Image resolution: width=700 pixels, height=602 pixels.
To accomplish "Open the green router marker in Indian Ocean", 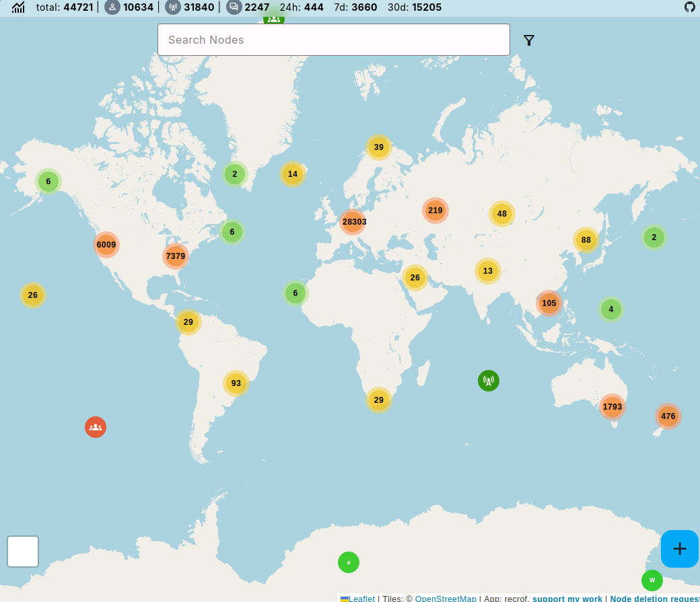I will coord(489,381).
